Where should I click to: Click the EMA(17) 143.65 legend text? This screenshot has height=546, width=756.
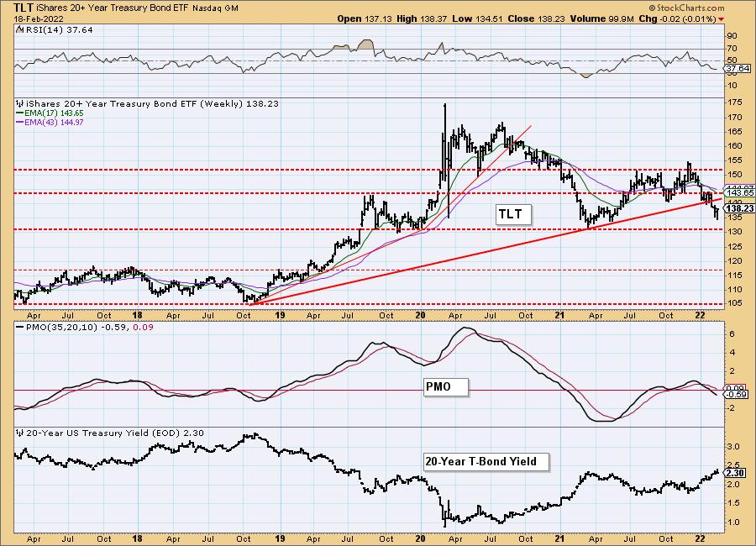(x=54, y=113)
